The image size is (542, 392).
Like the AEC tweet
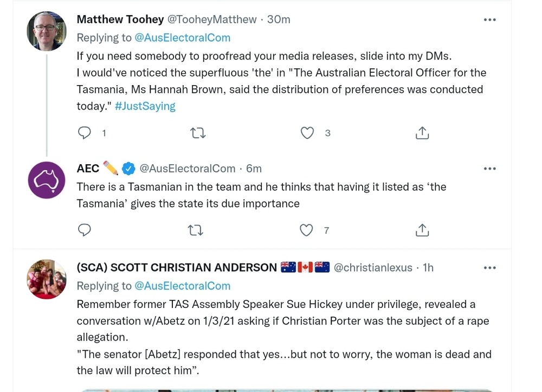[307, 230]
